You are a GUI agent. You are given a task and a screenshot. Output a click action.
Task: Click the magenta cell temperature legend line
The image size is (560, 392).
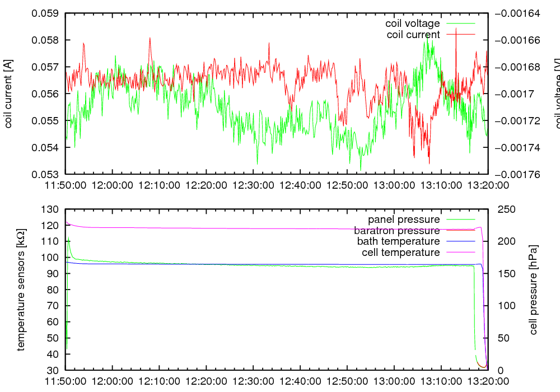point(460,253)
